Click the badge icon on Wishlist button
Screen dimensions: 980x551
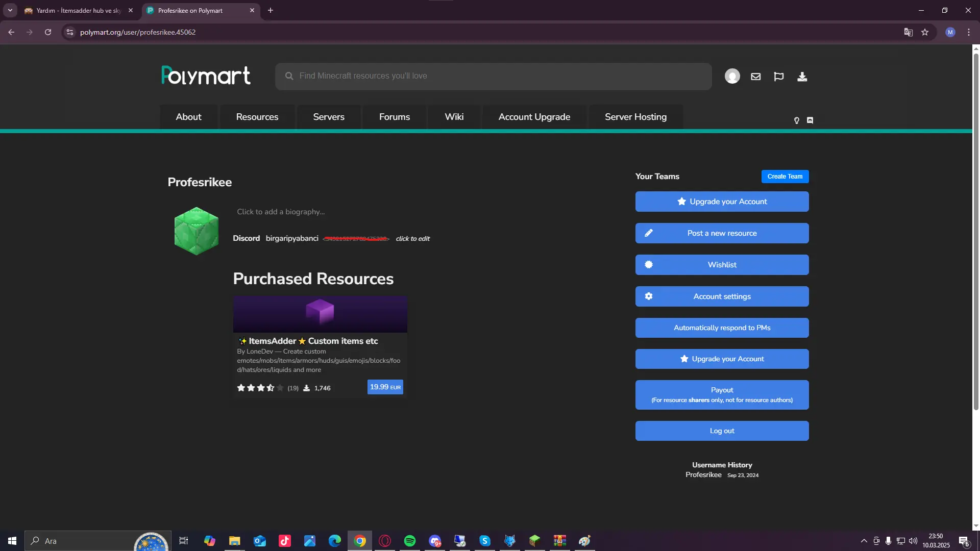(x=649, y=265)
